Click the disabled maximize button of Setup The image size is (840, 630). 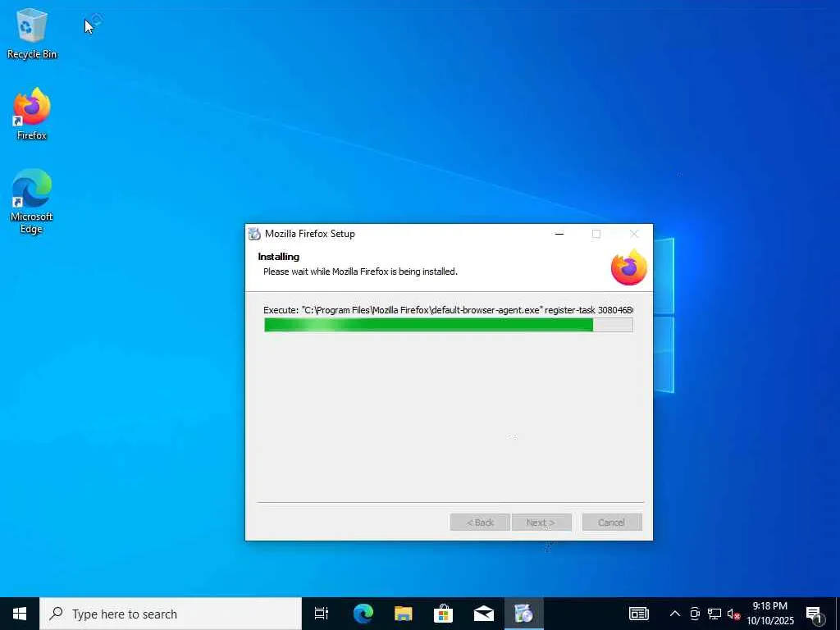(x=596, y=234)
